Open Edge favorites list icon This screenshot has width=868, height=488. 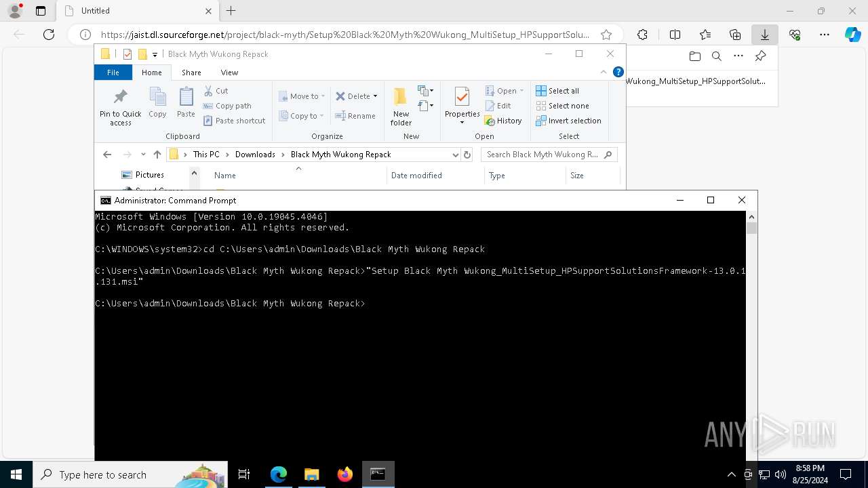(705, 35)
